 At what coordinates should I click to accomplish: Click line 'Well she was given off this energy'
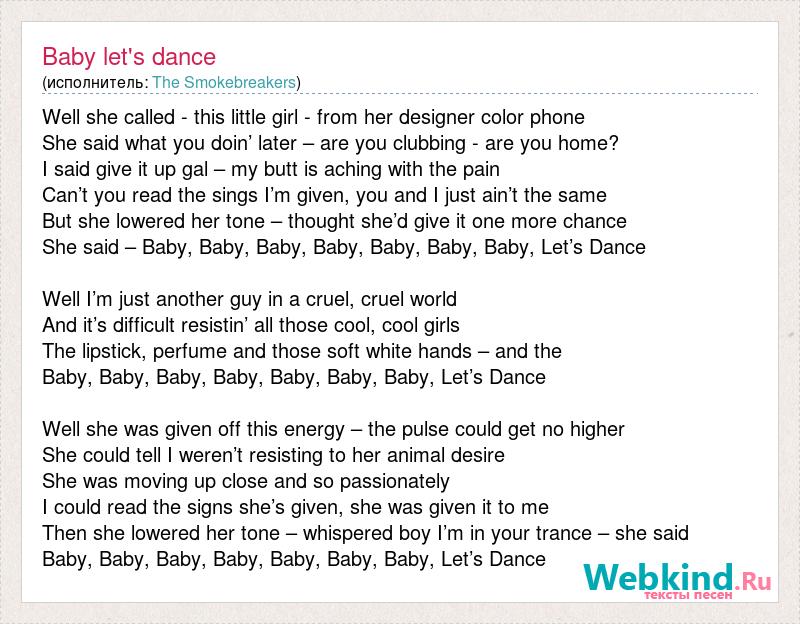point(333,430)
